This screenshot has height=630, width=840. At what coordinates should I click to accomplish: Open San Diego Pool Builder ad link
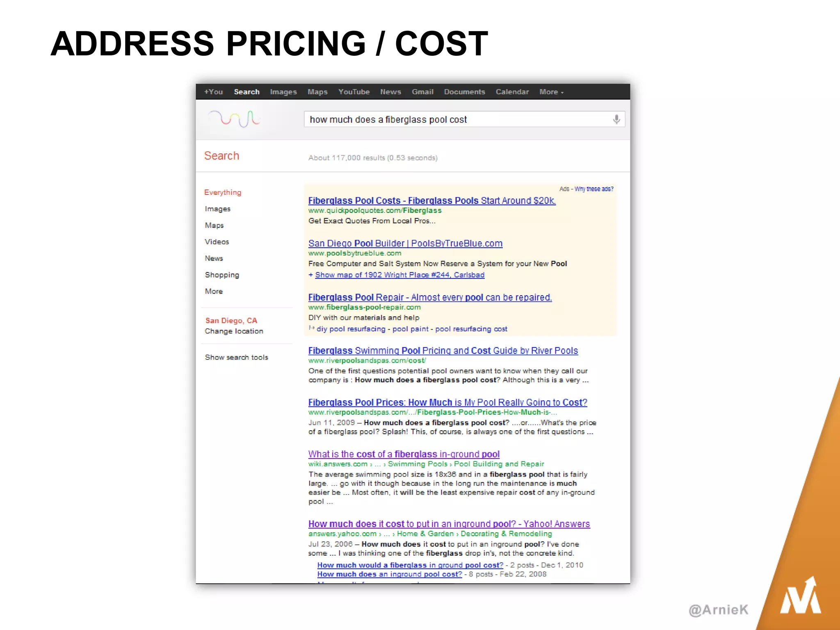click(405, 243)
